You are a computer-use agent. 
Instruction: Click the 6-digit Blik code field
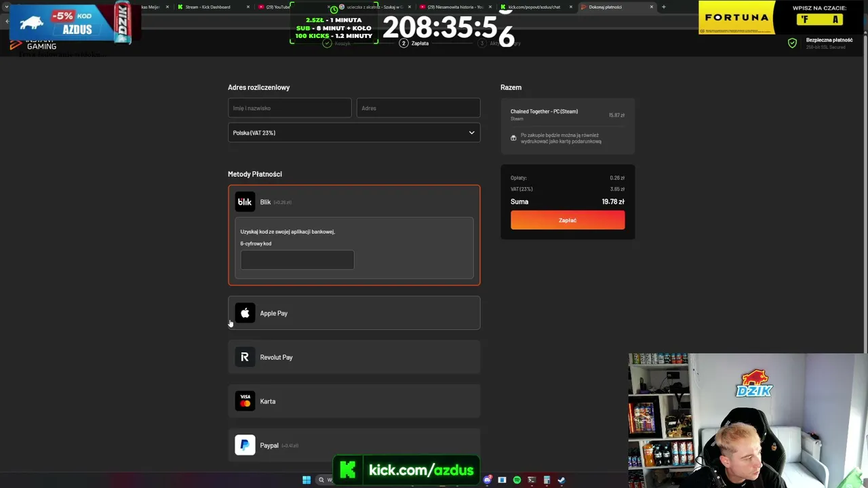click(297, 260)
